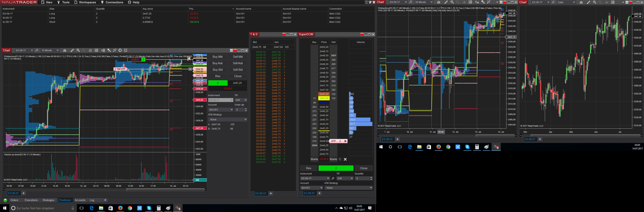Open Account Sim101 dropdown in SuperDOM
This screenshot has height=212, width=644.
[311, 188]
